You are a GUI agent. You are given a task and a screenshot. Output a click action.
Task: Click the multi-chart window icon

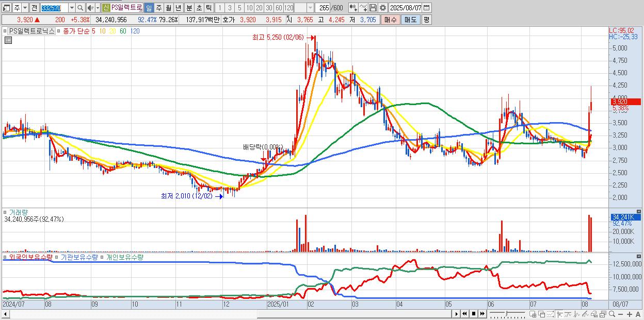603,314
